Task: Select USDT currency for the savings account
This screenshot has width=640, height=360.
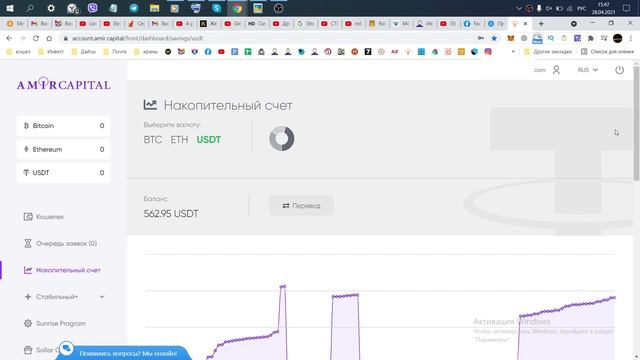Action: pyautogui.click(x=209, y=140)
